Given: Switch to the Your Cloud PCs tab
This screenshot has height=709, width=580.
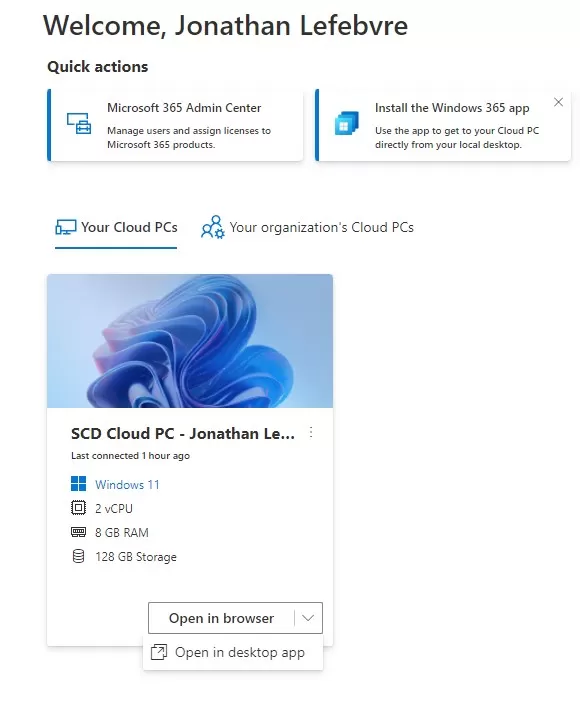Looking at the screenshot, I should (x=116, y=227).
